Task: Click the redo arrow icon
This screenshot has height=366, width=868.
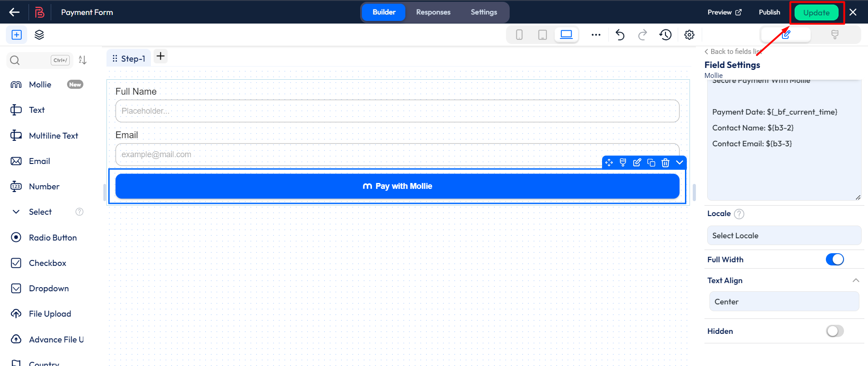Action: [x=642, y=35]
